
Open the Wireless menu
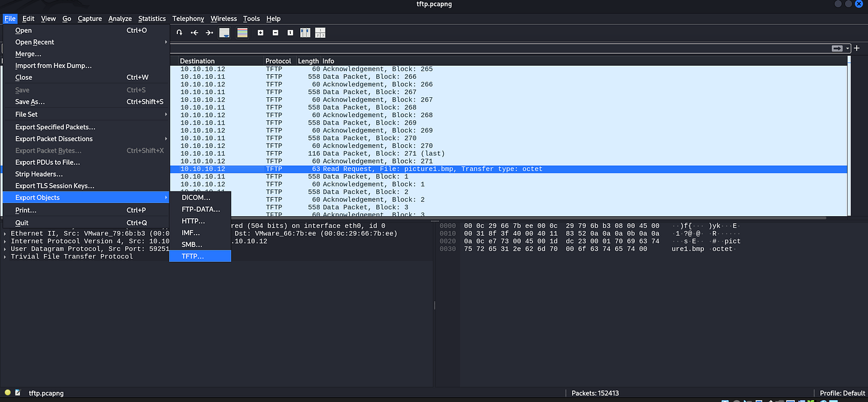(x=224, y=19)
